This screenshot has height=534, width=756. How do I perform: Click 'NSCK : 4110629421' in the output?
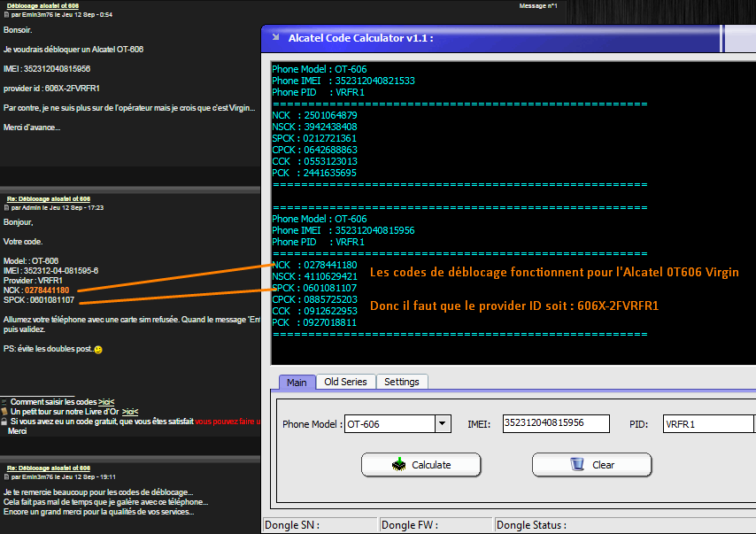pyautogui.click(x=314, y=276)
